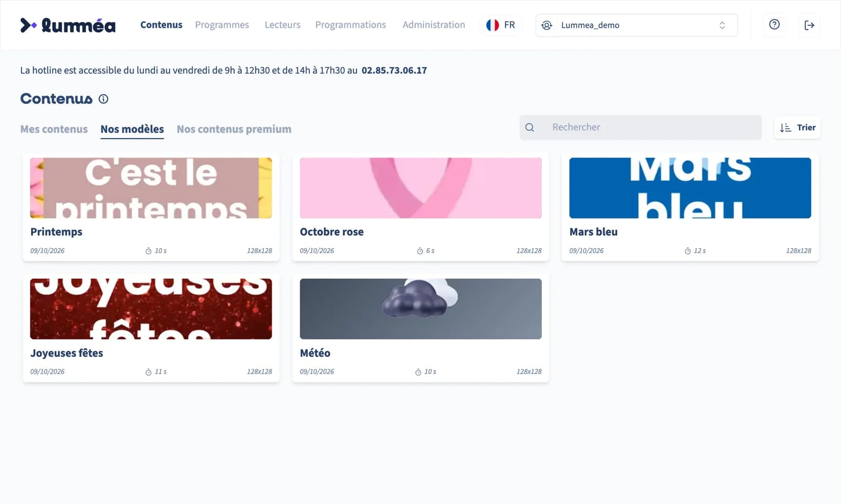
Task: Click the 128x128 size on Printemps card
Action: click(260, 251)
